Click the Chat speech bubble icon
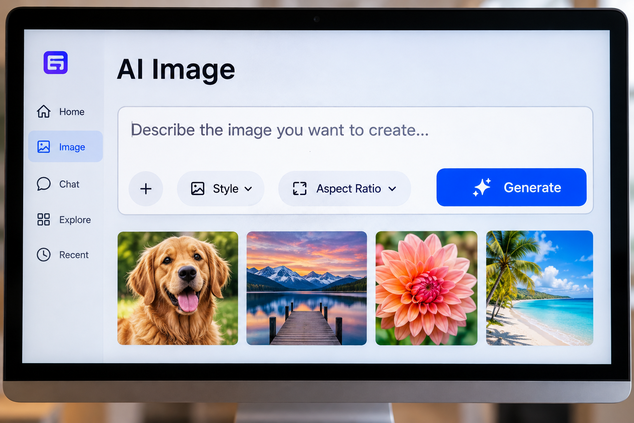Screen dimensions: 634x423 pyautogui.click(x=44, y=184)
